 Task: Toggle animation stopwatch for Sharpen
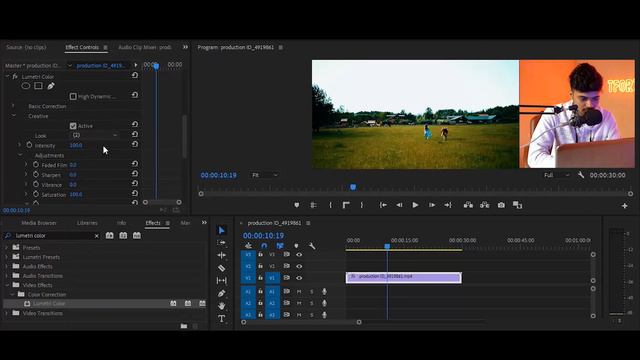click(36, 174)
